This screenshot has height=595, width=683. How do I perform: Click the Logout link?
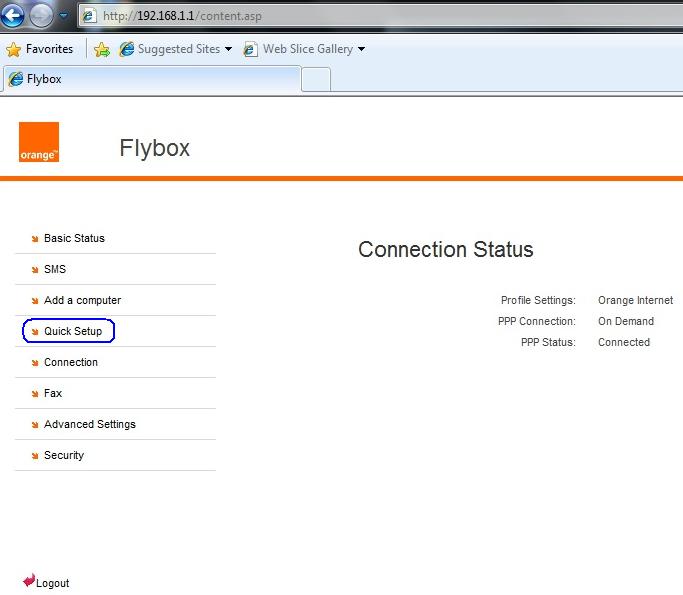[x=52, y=583]
